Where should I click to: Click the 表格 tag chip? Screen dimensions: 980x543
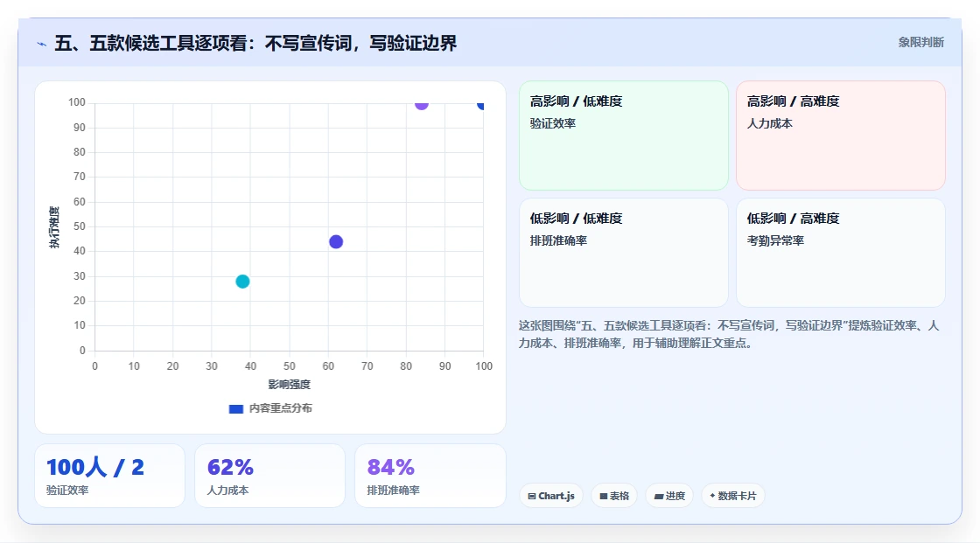pos(614,496)
